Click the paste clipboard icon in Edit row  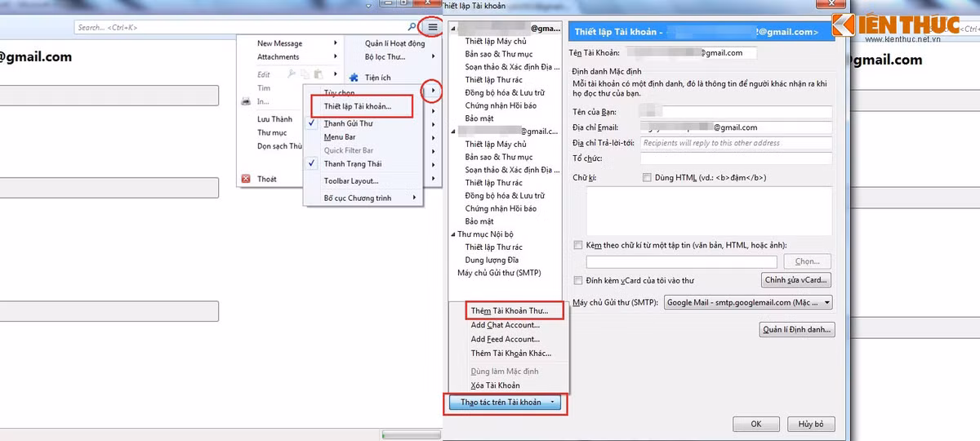[318, 74]
